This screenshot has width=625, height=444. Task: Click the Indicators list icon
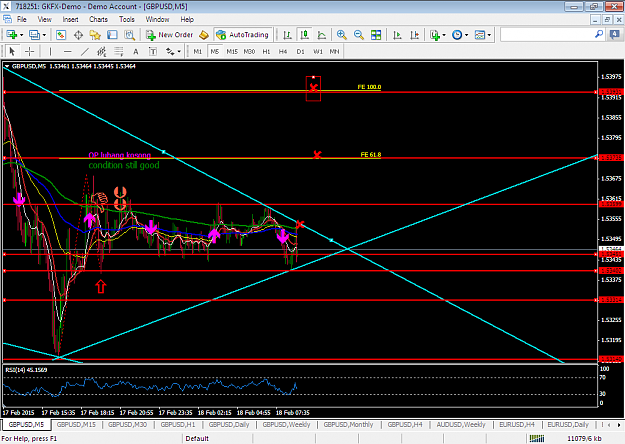pos(435,35)
